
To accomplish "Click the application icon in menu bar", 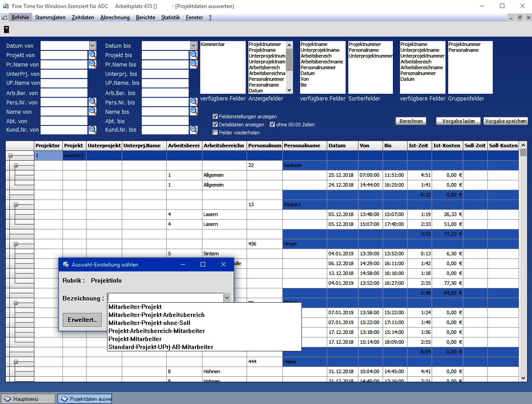I will coord(4,17).
